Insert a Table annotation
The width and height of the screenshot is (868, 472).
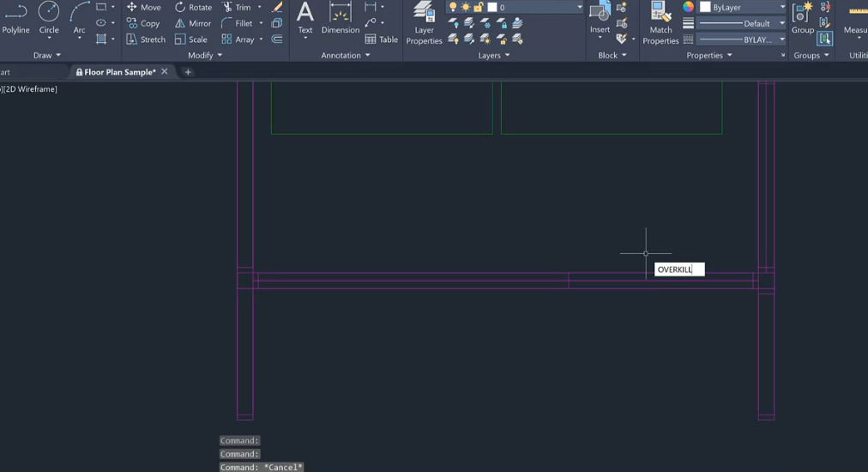coord(382,39)
